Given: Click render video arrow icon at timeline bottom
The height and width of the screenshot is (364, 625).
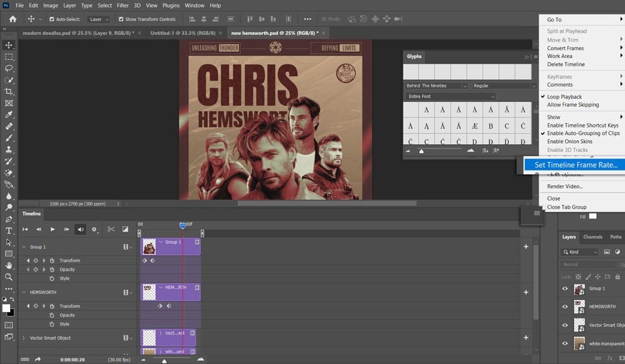Looking at the screenshot, I should [x=38, y=359].
